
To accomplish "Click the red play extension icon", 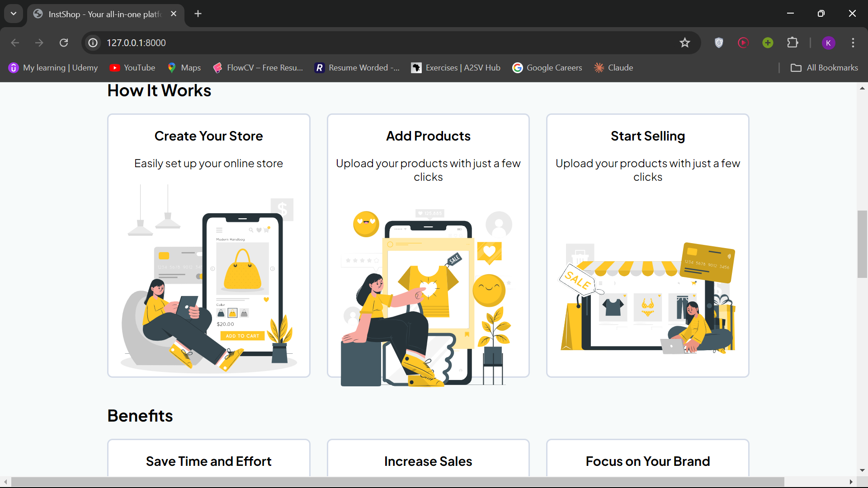I will [743, 42].
